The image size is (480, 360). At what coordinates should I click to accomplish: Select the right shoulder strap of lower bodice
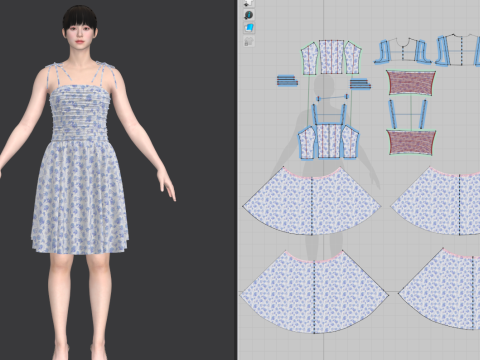pyautogui.click(x=343, y=114)
